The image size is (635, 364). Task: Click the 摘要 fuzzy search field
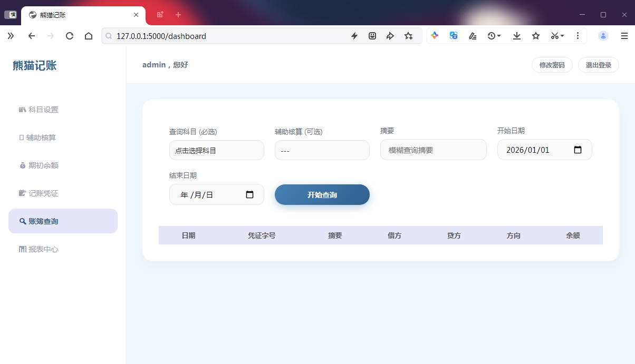click(x=433, y=150)
